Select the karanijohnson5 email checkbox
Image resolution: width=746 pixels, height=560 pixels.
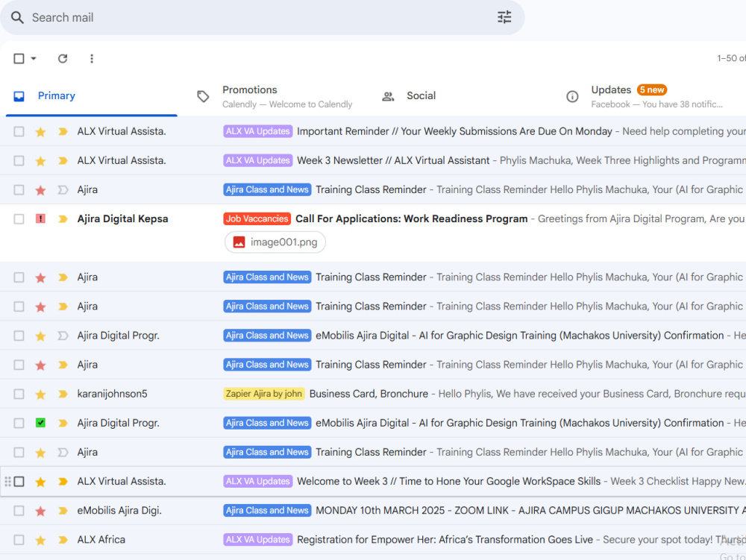click(x=19, y=394)
